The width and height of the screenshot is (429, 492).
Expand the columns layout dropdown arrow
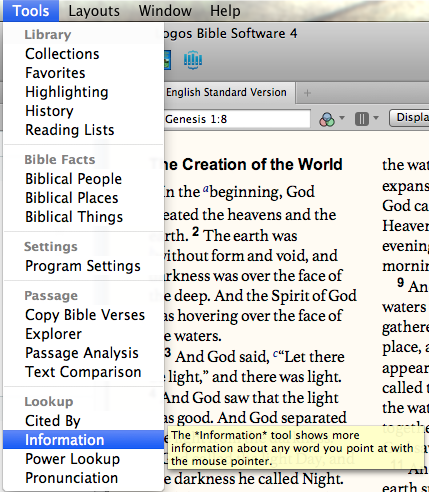point(376,118)
